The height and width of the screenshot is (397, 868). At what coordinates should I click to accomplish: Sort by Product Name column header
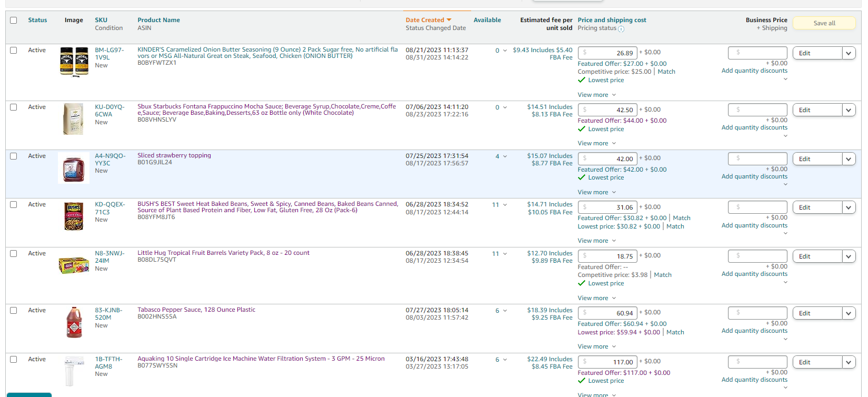158,20
